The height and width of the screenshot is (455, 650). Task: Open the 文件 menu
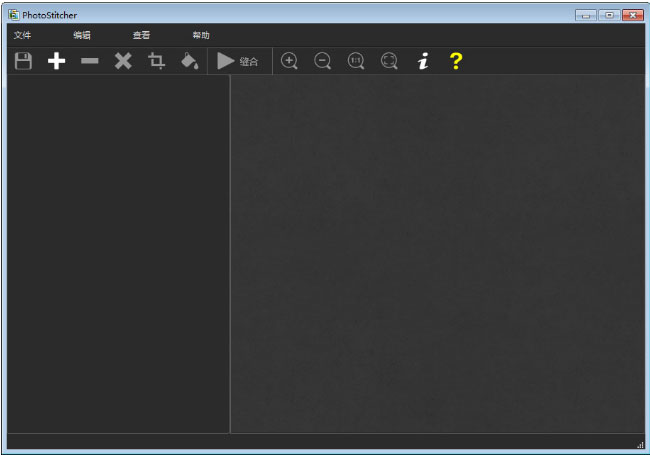[22, 35]
